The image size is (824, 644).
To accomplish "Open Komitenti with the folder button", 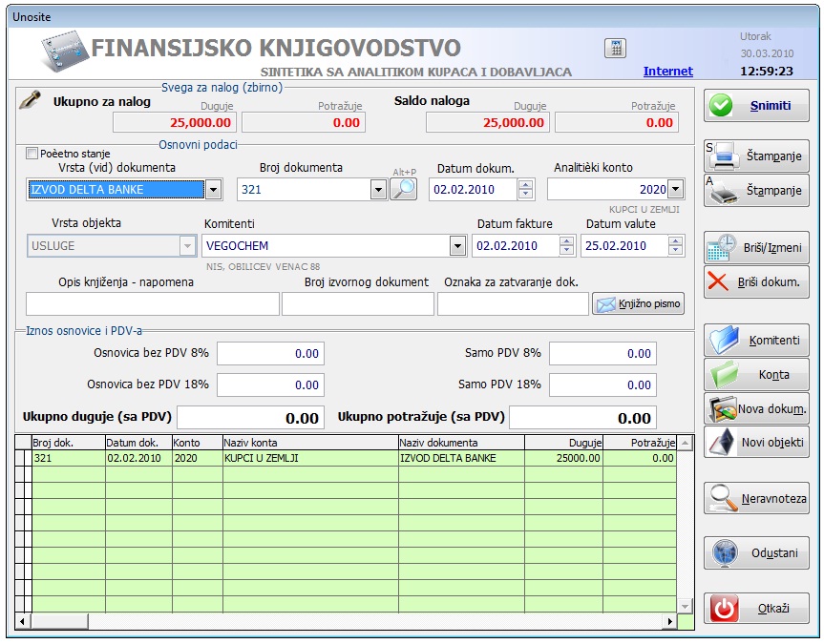I will click(756, 340).
